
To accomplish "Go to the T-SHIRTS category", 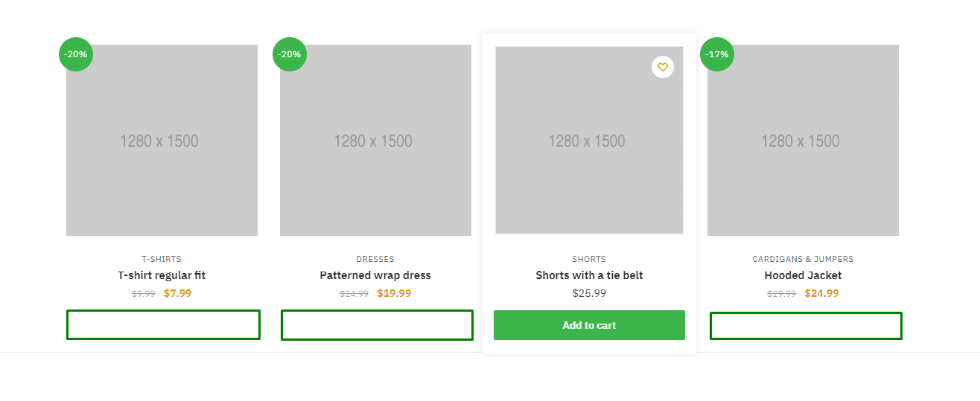I will pos(162,260).
